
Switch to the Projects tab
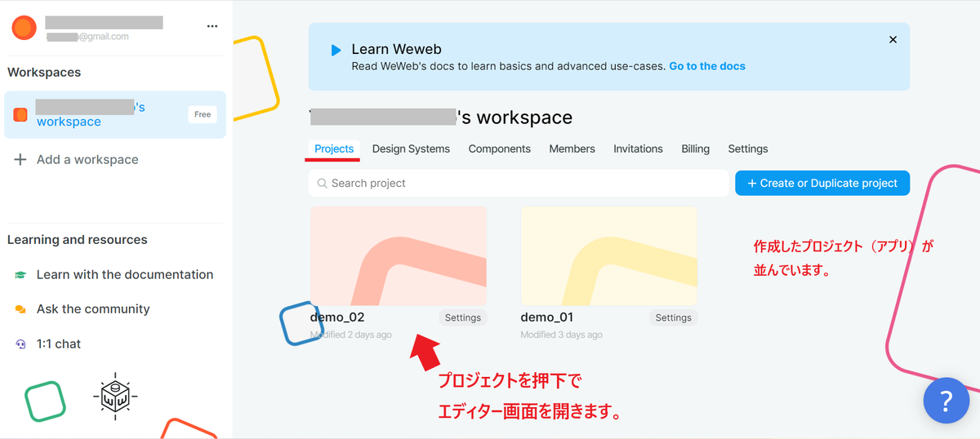tap(334, 149)
